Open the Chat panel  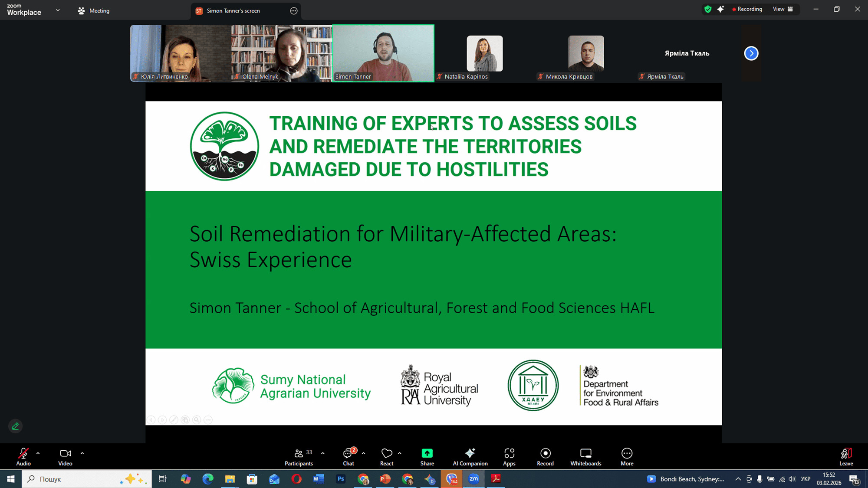point(348,457)
